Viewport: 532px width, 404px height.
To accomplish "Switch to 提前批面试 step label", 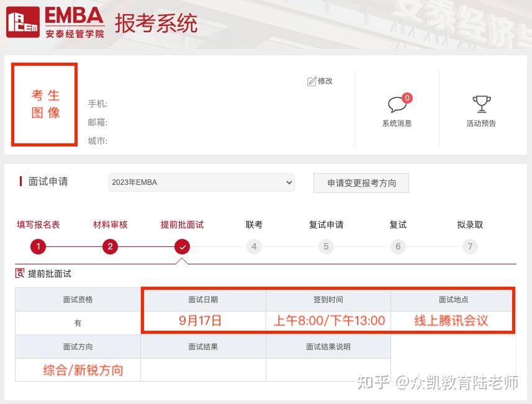I will (183, 225).
